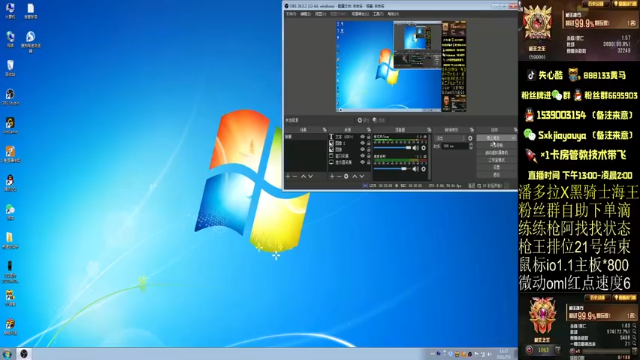The height and width of the screenshot is (360, 640).
Task: Open the 帮助 menu in OBS
Action: click(x=393, y=14)
